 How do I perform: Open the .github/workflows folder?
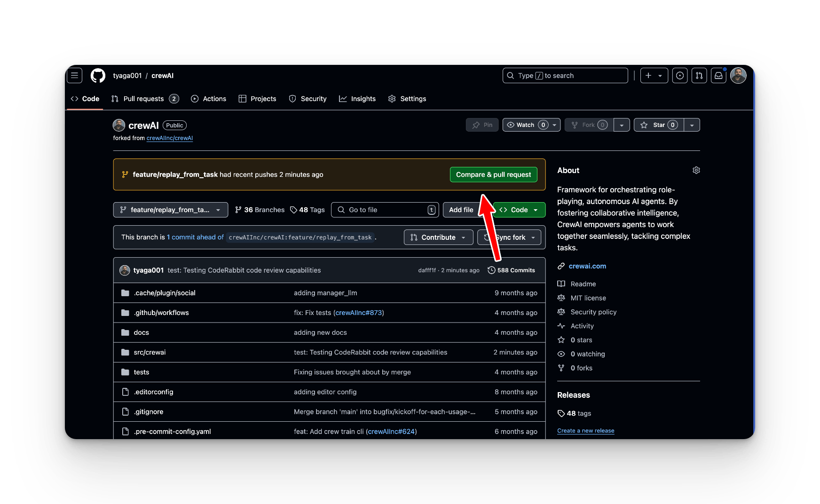tap(161, 313)
